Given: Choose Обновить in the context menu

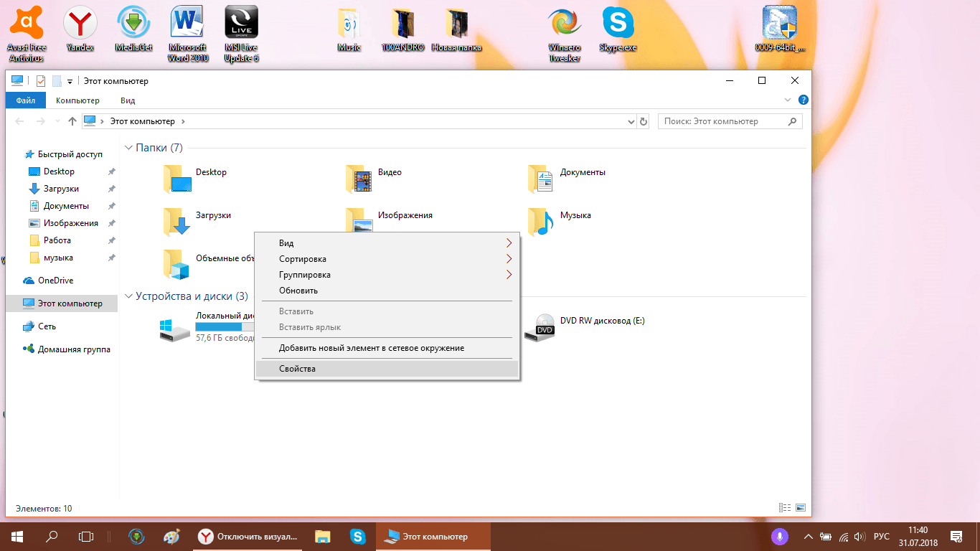Looking at the screenshot, I should [388, 291].
